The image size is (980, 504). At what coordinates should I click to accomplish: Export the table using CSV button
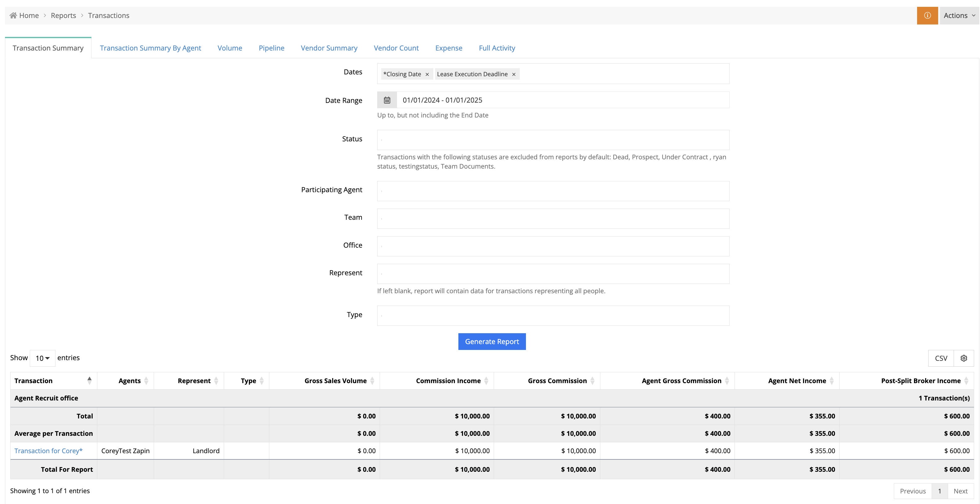[x=941, y=358]
